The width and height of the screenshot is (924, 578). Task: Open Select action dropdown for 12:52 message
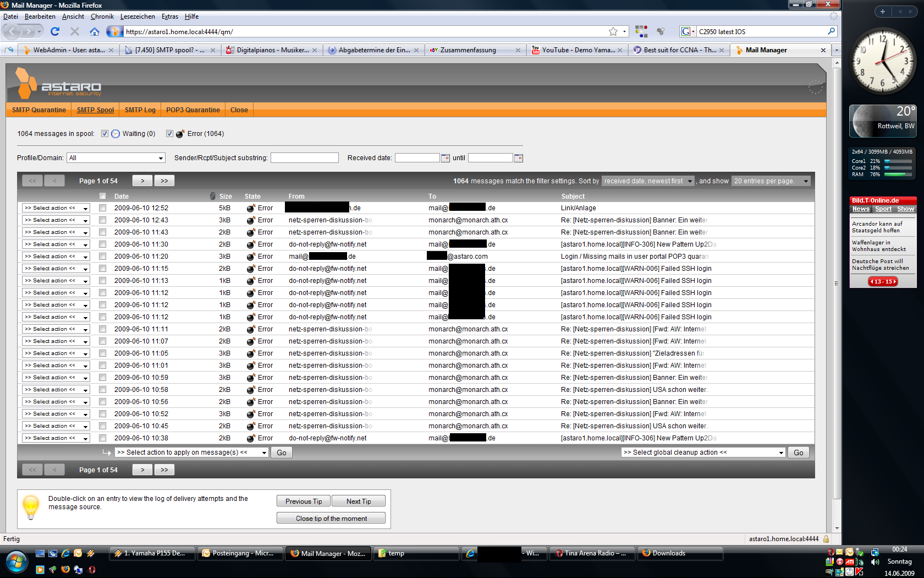point(56,208)
